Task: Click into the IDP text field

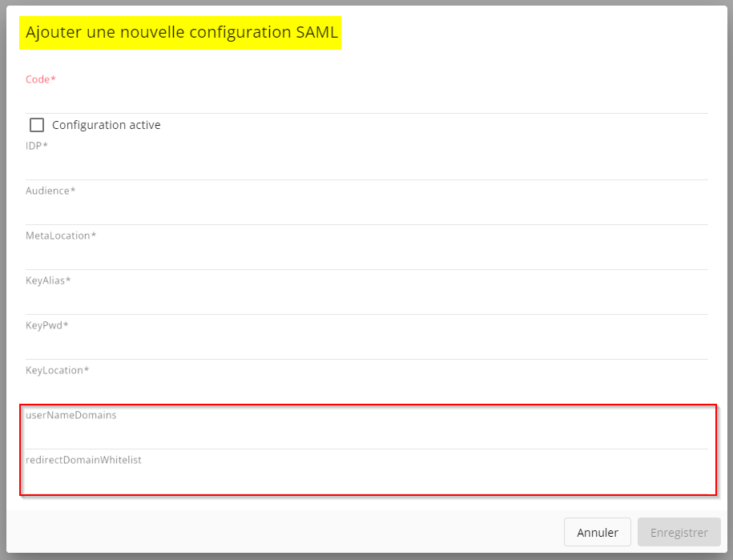Action: tap(366, 167)
